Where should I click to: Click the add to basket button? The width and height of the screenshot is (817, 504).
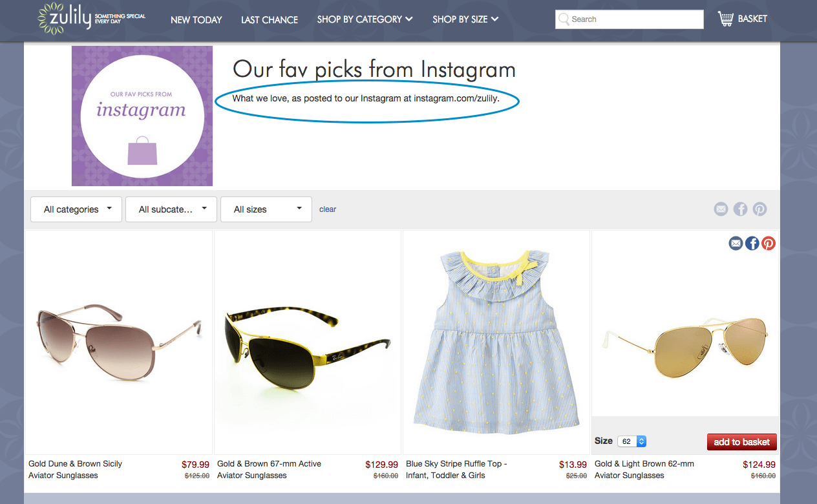[742, 442]
